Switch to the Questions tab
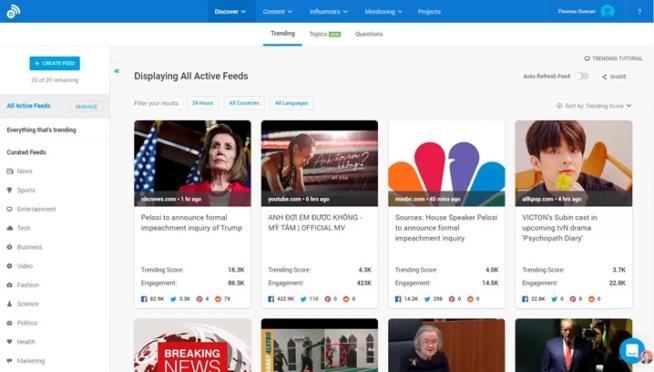 pos(369,34)
